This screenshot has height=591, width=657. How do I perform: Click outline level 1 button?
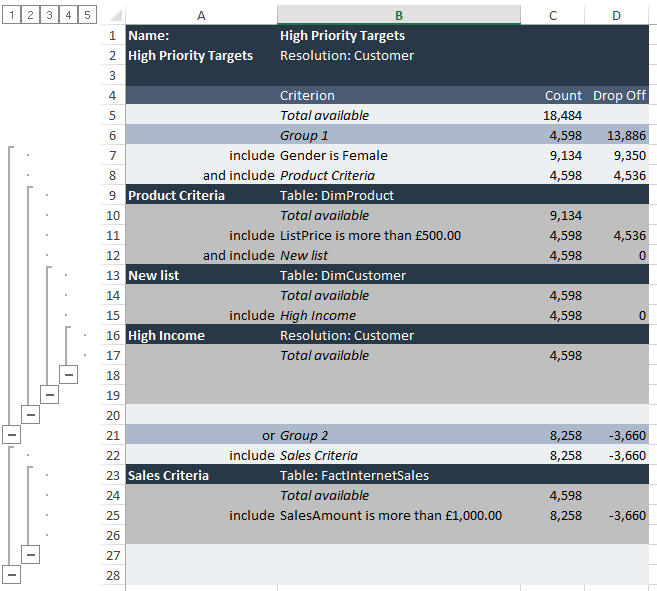point(11,15)
